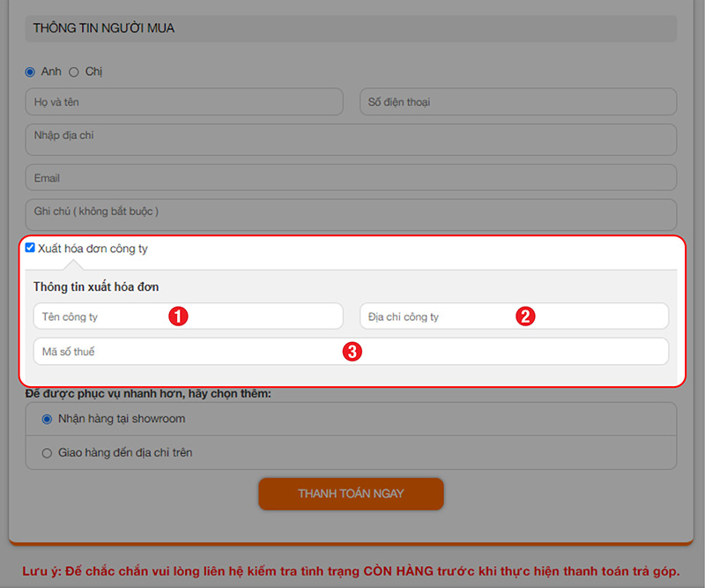705x588 pixels.
Task: Click the THÔNG TIN NGƯỜI MUA header
Action: pos(104,28)
